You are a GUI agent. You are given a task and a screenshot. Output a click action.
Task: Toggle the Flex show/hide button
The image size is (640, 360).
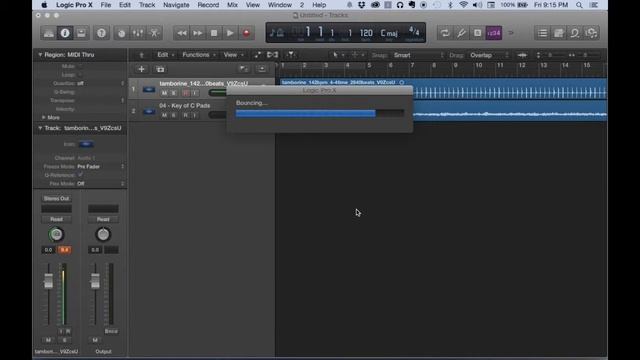point(272,55)
